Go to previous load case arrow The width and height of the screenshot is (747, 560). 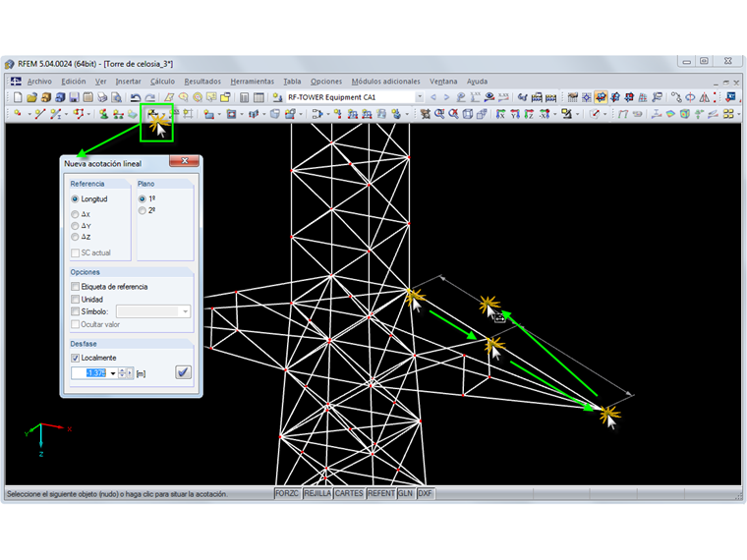pos(433,97)
